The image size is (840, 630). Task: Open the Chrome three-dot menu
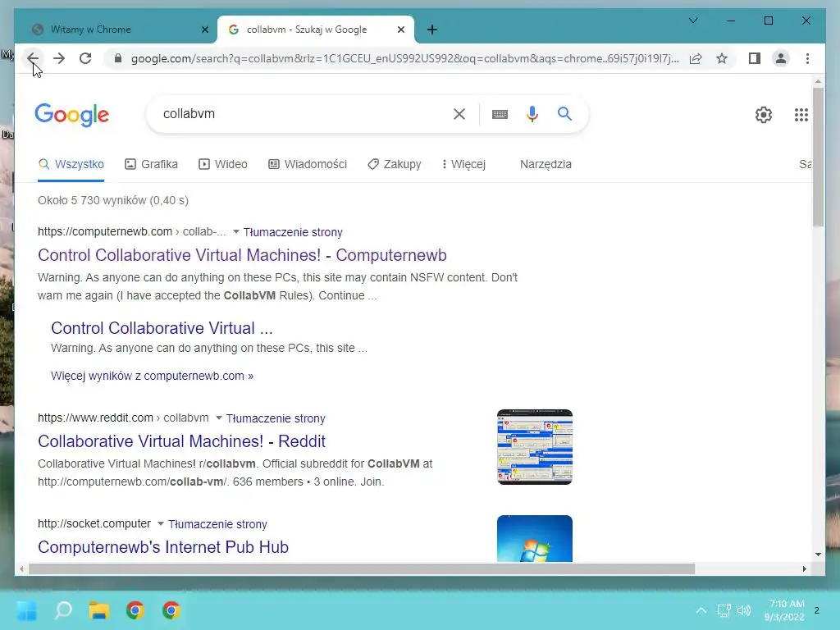[x=807, y=58]
